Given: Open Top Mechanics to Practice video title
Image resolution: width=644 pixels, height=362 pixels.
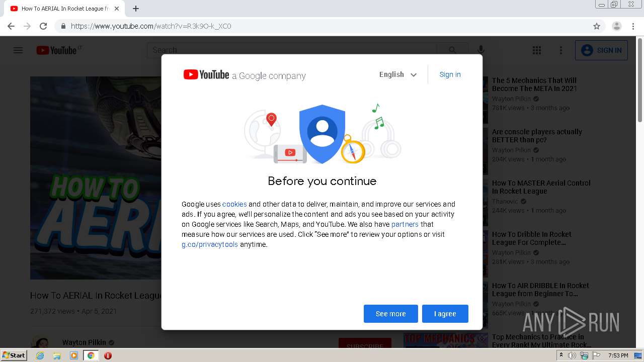Looking at the screenshot, I should pyautogui.click(x=541, y=341).
